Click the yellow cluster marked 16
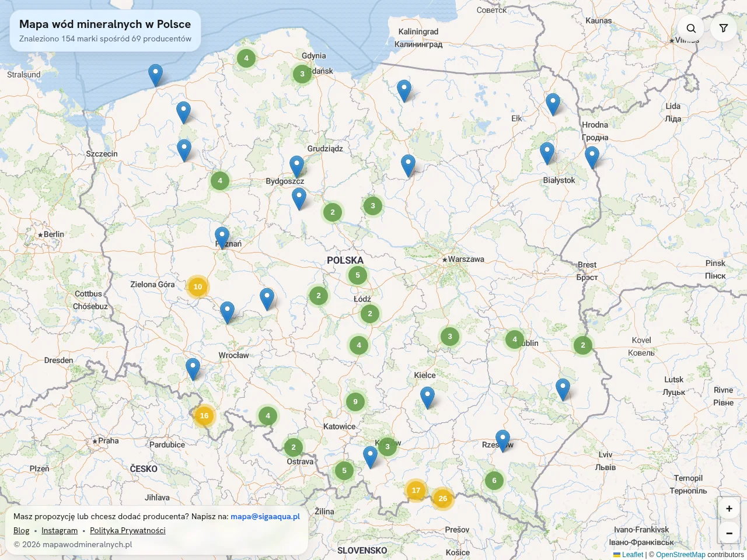The height and width of the screenshot is (560, 747). 204,415
